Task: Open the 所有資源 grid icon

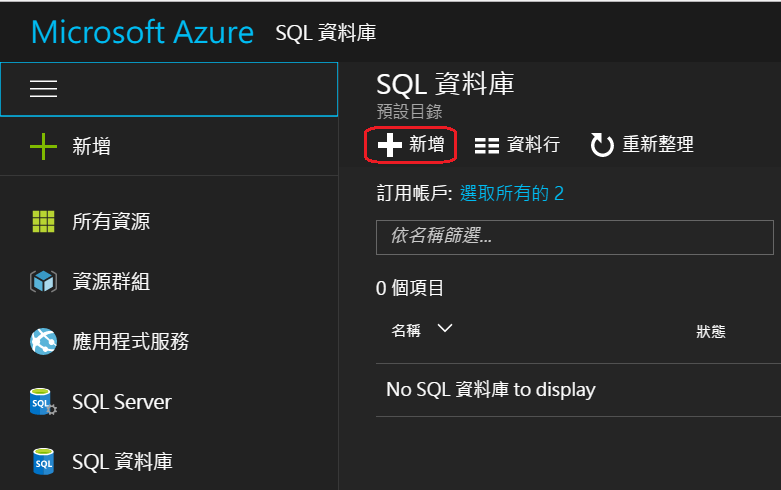Action: (x=43, y=222)
